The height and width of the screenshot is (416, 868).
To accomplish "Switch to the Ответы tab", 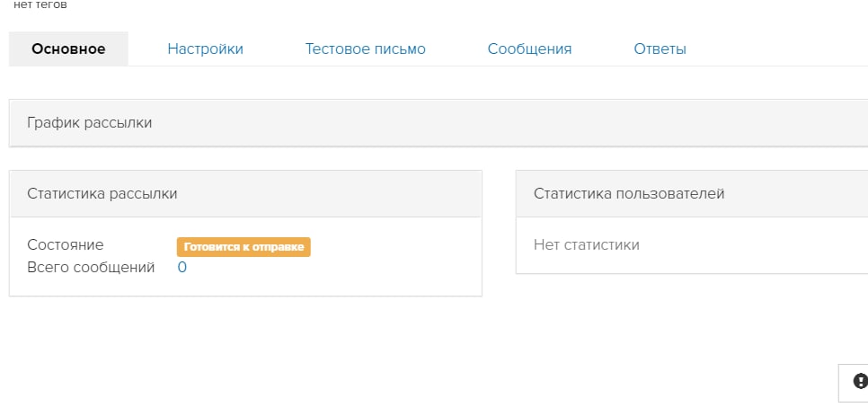I will [660, 49].
